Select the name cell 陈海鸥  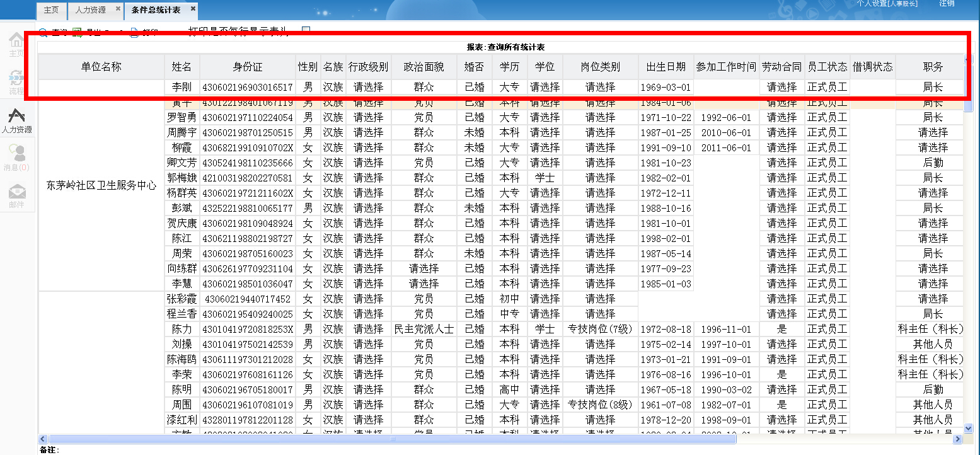[x=182, y=359]
